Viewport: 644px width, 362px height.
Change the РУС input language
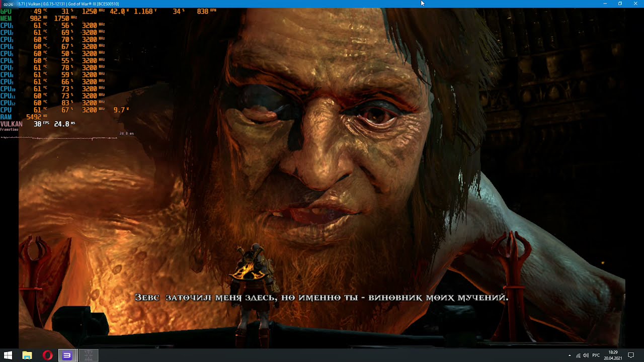[596, 355]
